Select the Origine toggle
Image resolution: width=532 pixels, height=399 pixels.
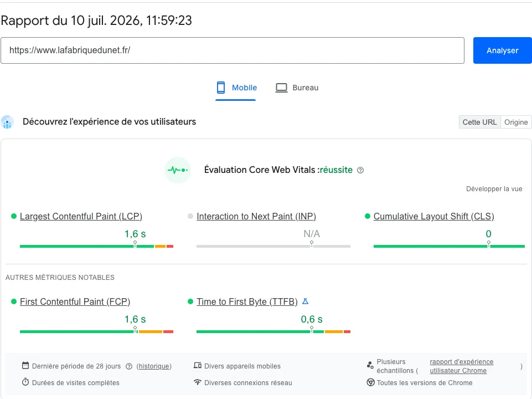tap(516, 122)
